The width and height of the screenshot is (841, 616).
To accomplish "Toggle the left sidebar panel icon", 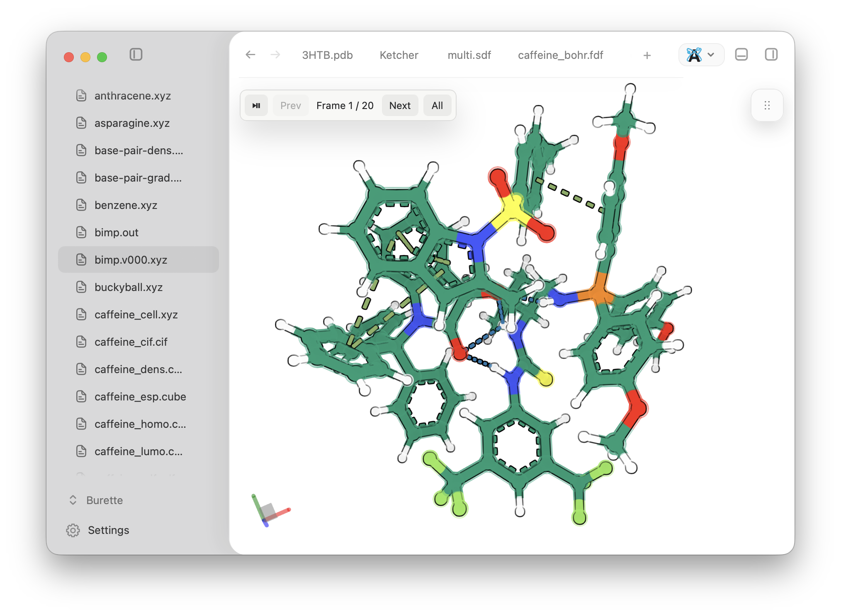I will tap(136, 54).
